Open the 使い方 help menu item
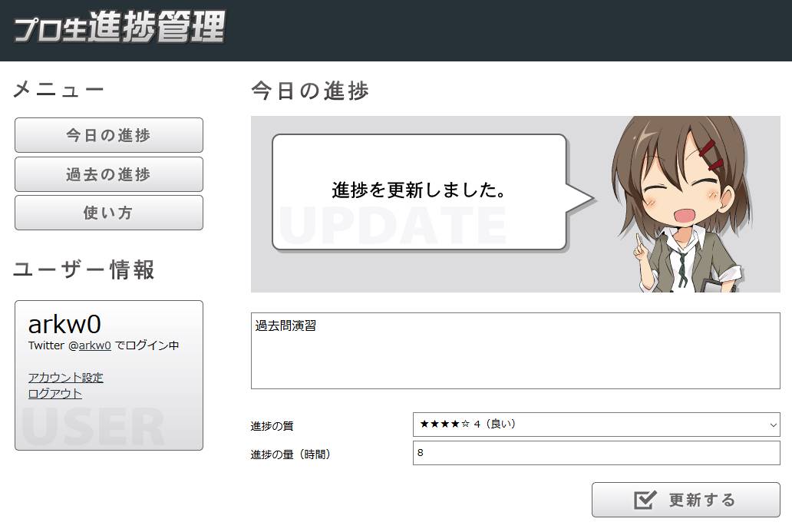The height and width of the screenshot is (532, 792). [x=108, y=213]
